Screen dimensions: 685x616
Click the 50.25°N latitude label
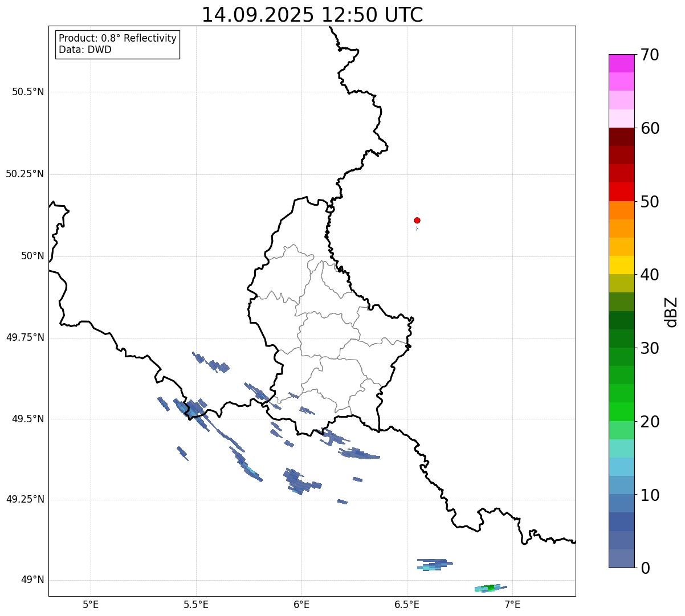[25, 174]
